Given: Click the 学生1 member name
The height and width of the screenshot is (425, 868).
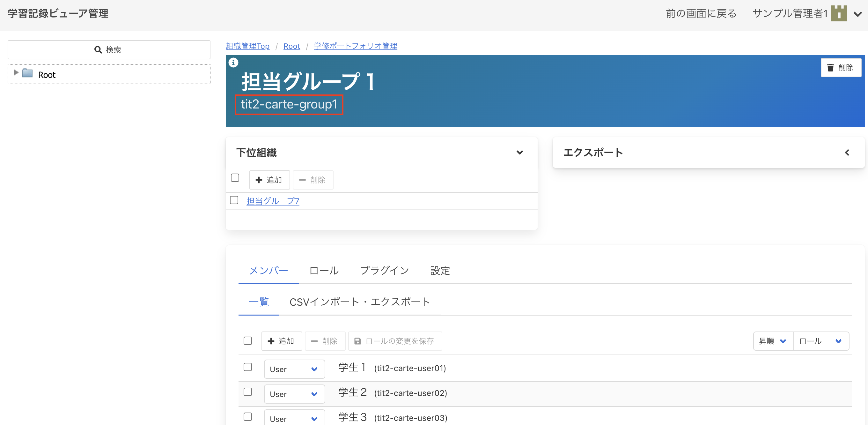Looking at the screenshot, I should 352,367.
